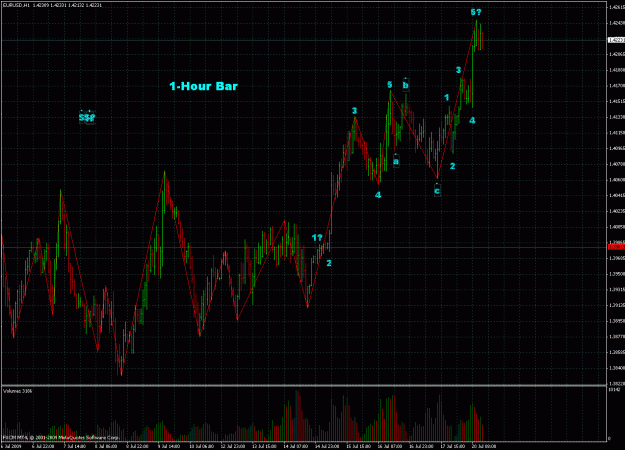The height and width of the screenshot is (450, 625).
Task: Click the "14 Jul 07:00" time axis label
Action: 295,446
